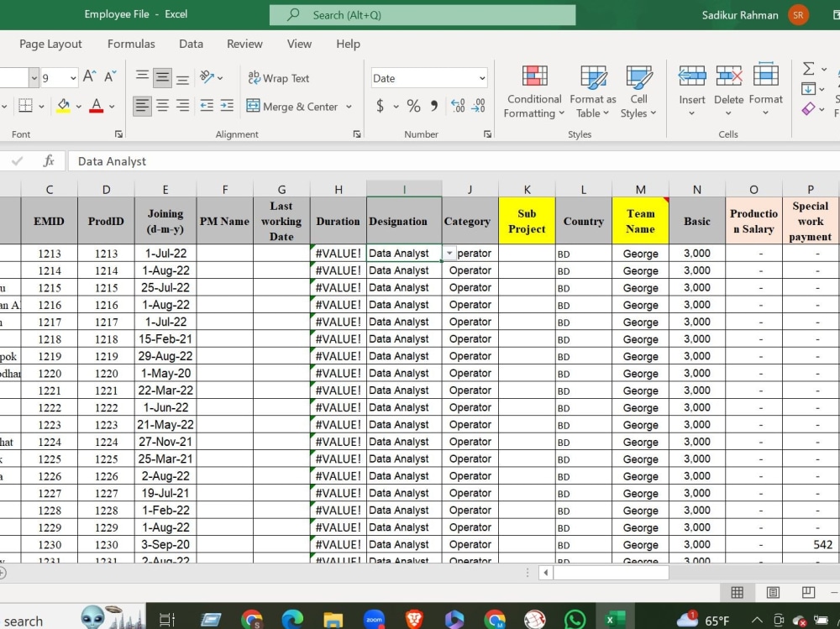The width and height of the screenshot is (840, 629).
Task: Apply top align to cell content
Action: [142, 78]
